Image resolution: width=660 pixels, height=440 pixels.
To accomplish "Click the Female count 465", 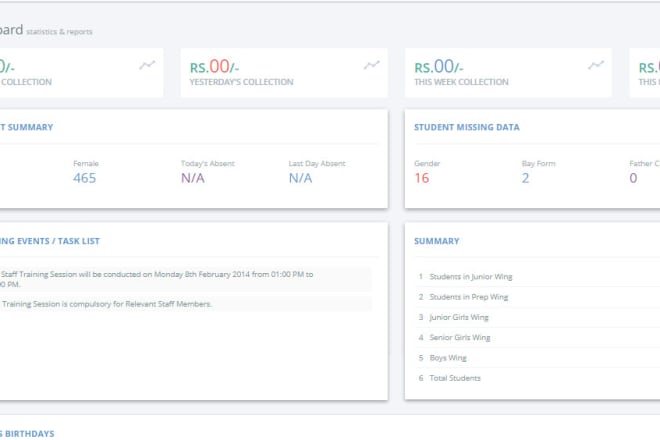I will click(x=84, y=178).
